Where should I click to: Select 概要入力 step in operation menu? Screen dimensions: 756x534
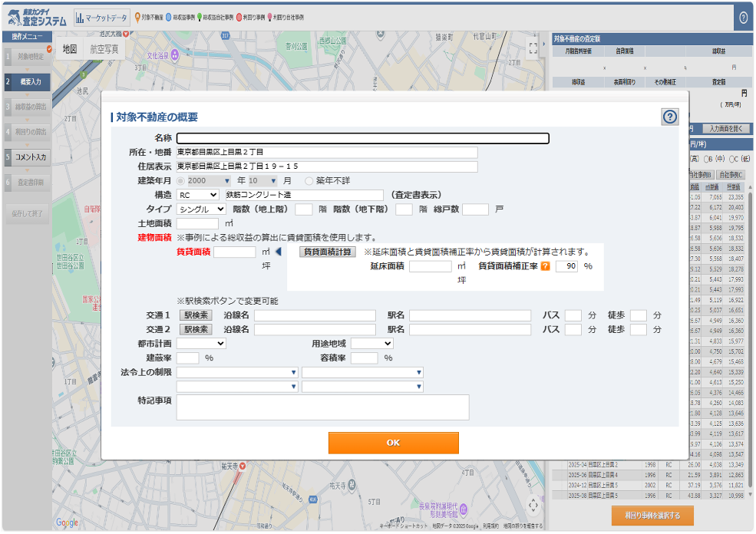click(x=31, y=81)
